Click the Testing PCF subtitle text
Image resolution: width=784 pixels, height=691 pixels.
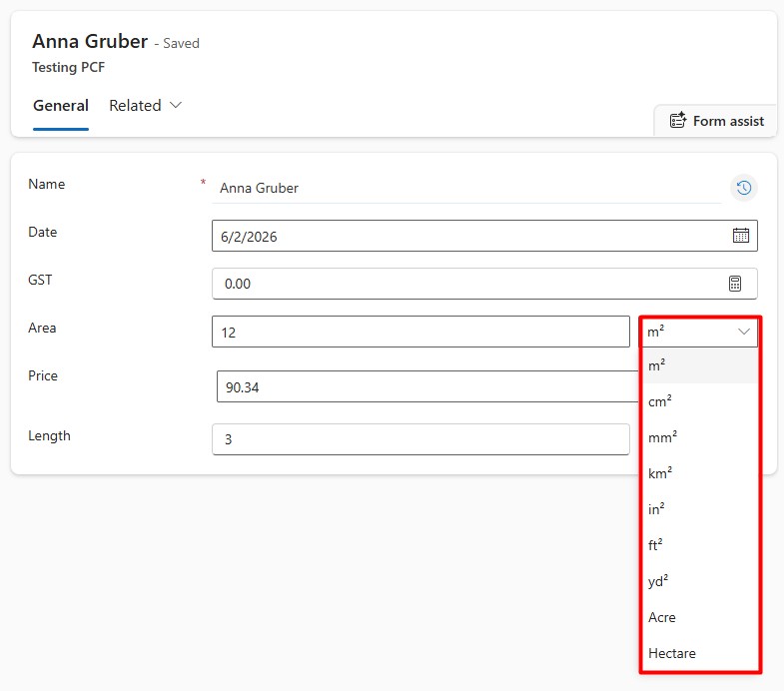[x=69, y=67]
